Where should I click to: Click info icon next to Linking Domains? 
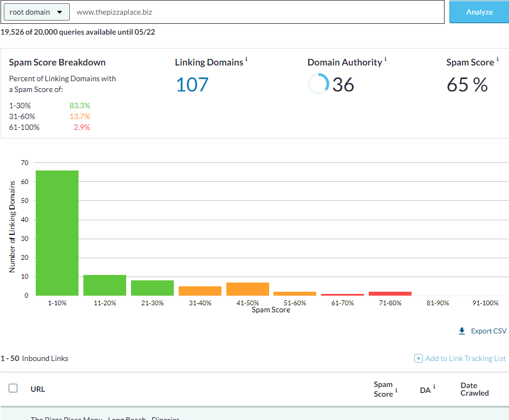coord(246,60)
